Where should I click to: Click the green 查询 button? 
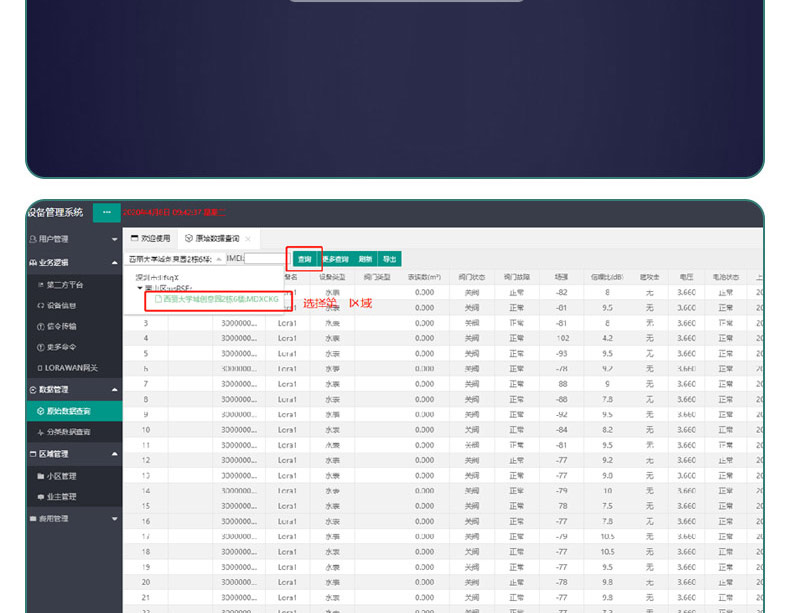(x=304, y=259)
